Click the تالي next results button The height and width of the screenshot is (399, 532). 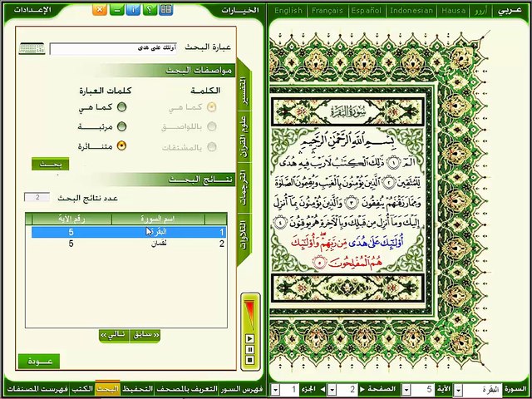tap(115, 336)
